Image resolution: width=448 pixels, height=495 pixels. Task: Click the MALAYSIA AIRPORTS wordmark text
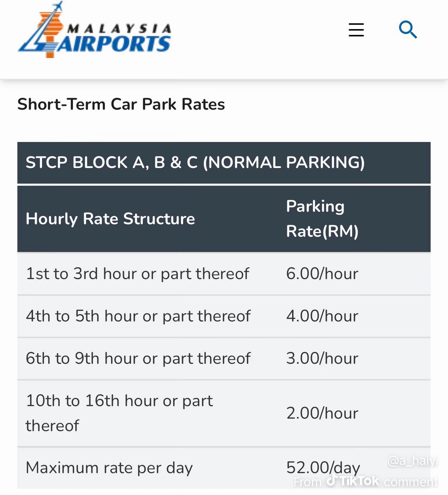[x=118, y=35]
